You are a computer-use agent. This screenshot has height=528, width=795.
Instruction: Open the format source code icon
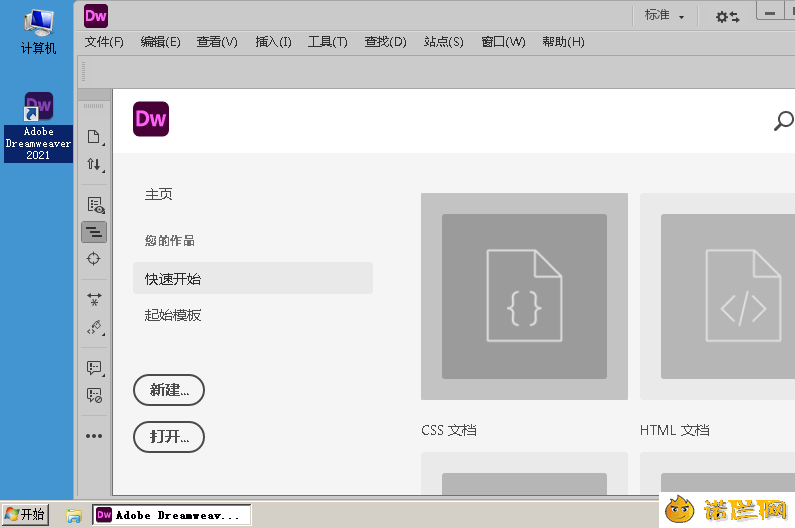coord(95,327)
